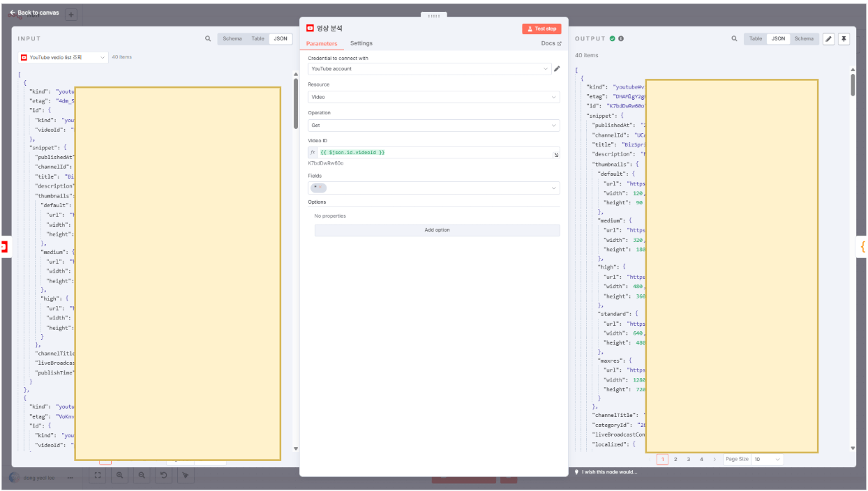Open the Resource dropdown showing Video
The height and width of the screenshot is (491, 868).
pyautogui.click(x=433, y=98)
